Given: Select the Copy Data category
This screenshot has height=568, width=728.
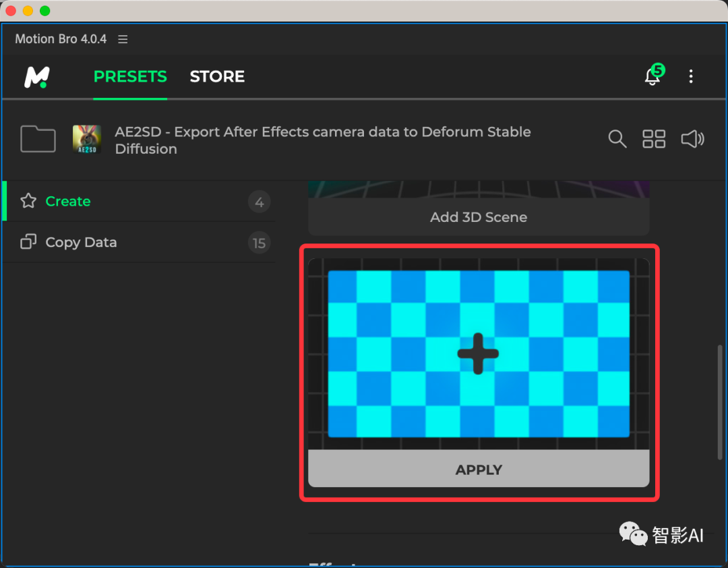Looking at the screenshot, I should coord(139,242).
